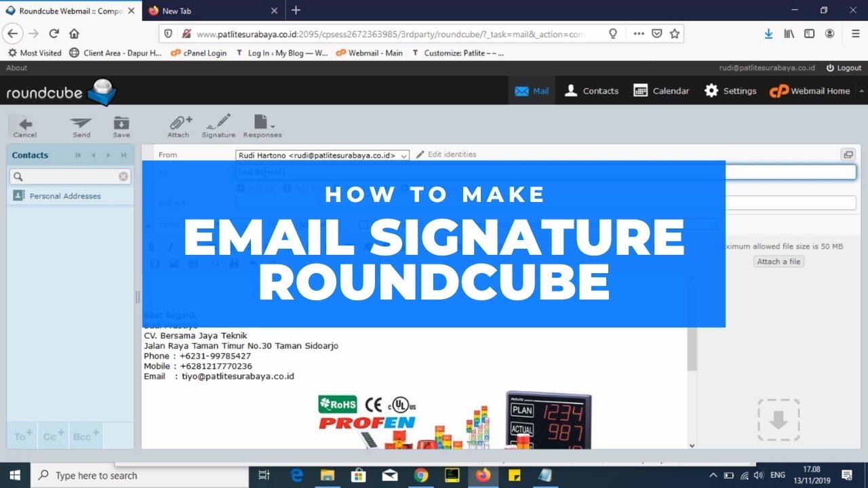This screenshot has height=488, width=868.
Task: Open the Contacts tab
Action: coord(591,91)
